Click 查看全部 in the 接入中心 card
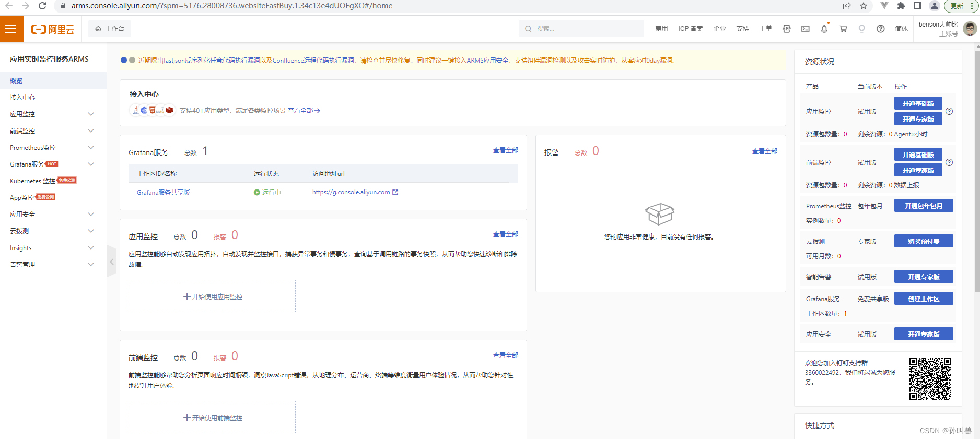This screenshot has height=439, width=980. click(x=304, y=111)
